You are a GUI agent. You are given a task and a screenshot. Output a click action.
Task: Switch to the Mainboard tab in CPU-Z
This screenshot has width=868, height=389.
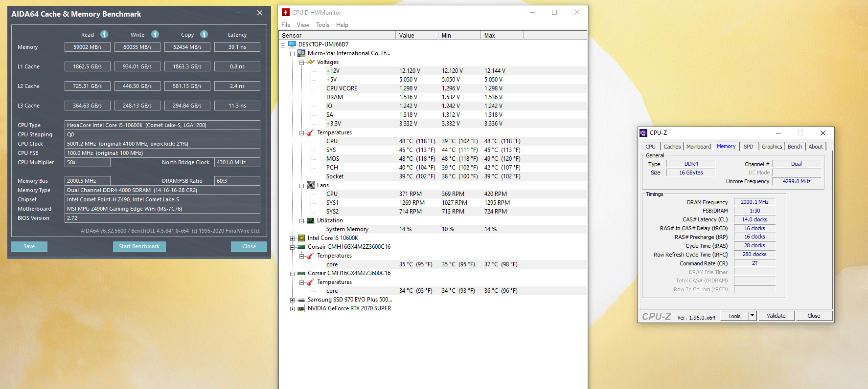point(699,147)
